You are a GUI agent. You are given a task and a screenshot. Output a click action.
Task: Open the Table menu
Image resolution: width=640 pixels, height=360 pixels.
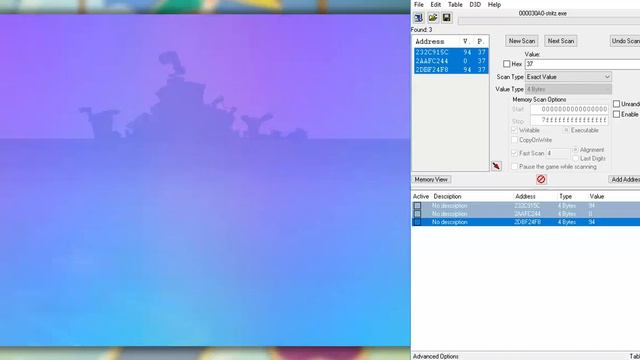(x=455, y=4)
